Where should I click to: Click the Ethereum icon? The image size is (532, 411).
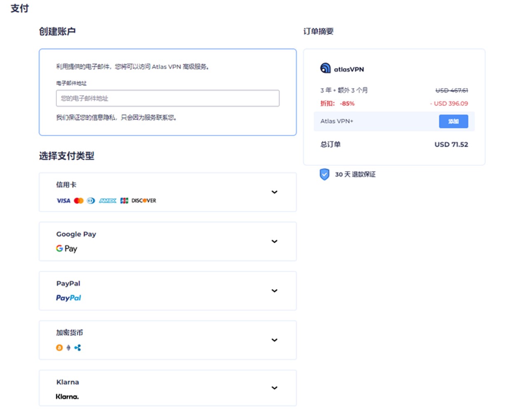click(x=68, y=348)
